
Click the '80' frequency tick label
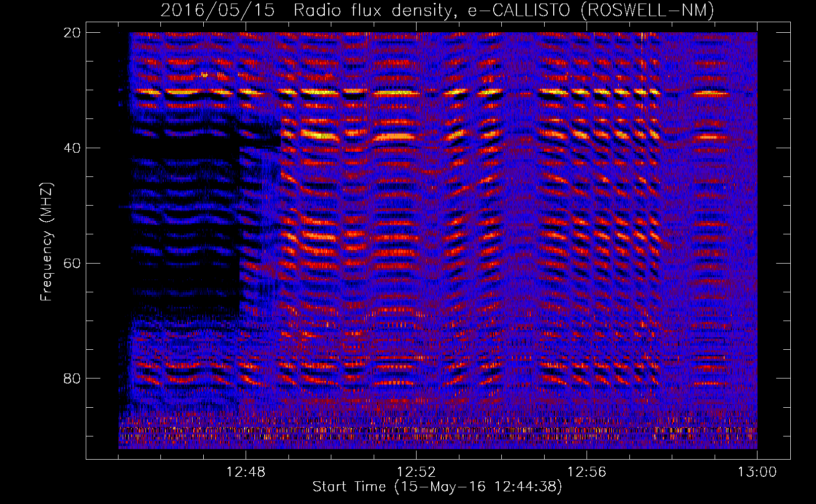point(72,379)
